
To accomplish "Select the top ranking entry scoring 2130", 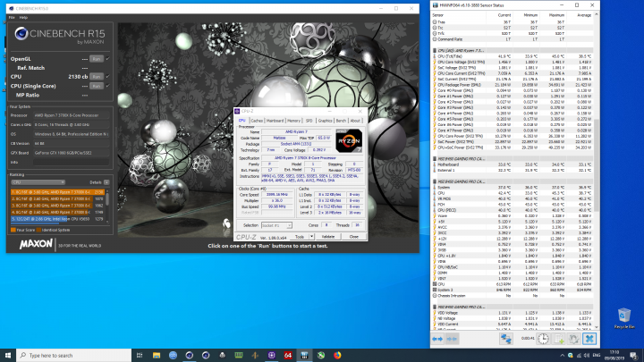I will click(57, 192).
